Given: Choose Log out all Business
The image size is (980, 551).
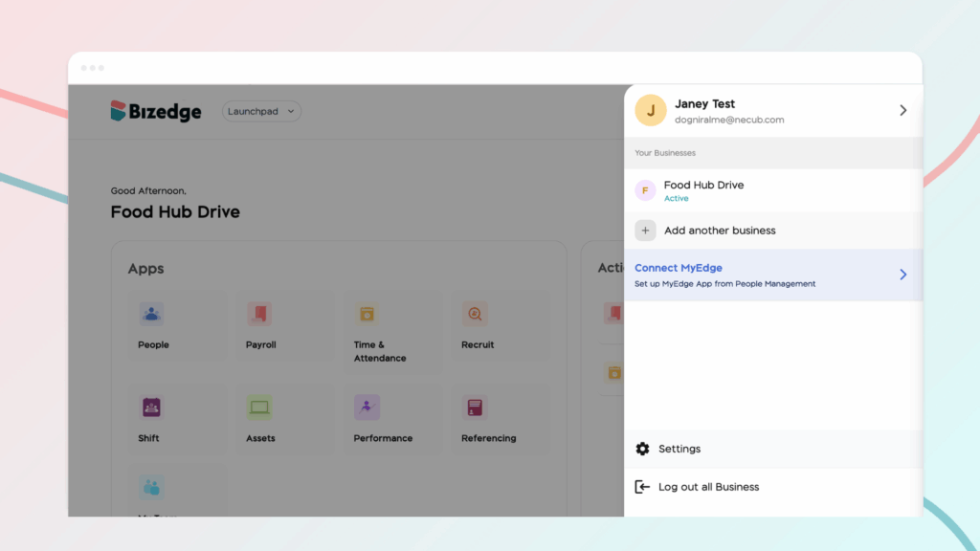Looking at the screenshot, I should coord(708,487).
